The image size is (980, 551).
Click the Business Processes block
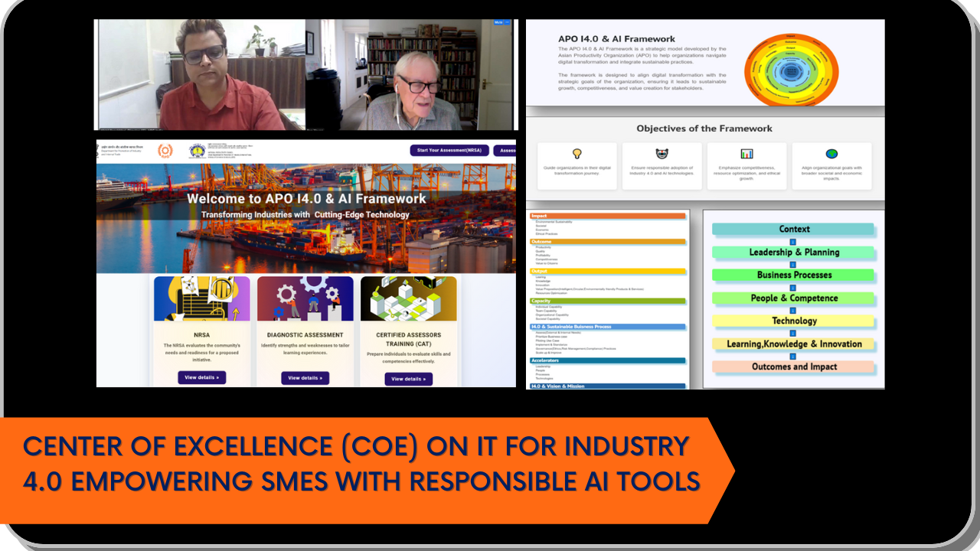point(794,275)
